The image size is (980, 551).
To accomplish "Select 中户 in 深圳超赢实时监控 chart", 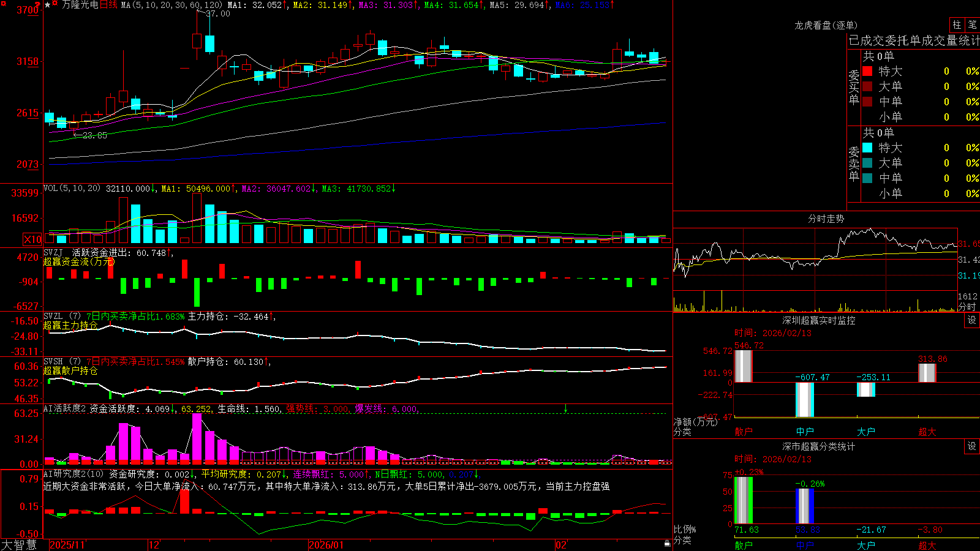I will click(805, 432).
